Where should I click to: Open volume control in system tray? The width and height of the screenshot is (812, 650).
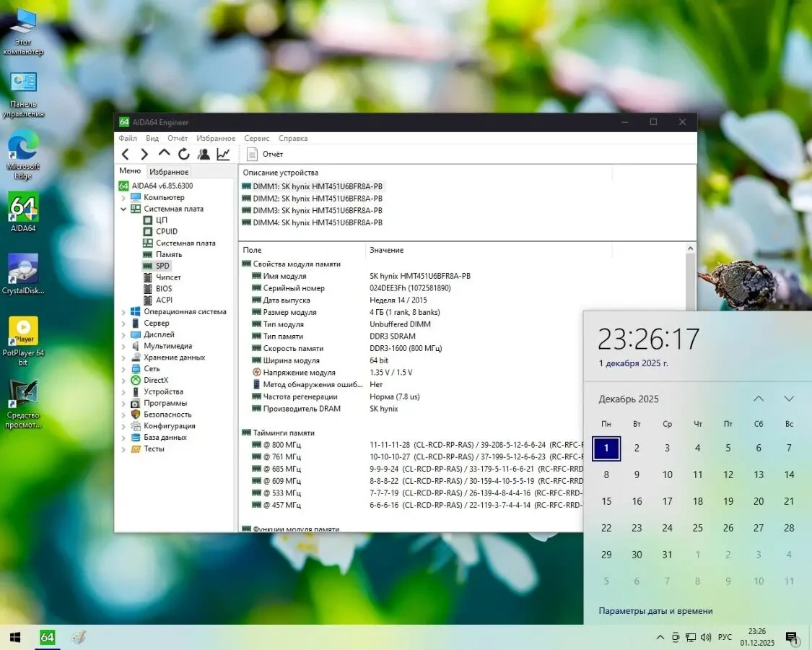(705, 638)
